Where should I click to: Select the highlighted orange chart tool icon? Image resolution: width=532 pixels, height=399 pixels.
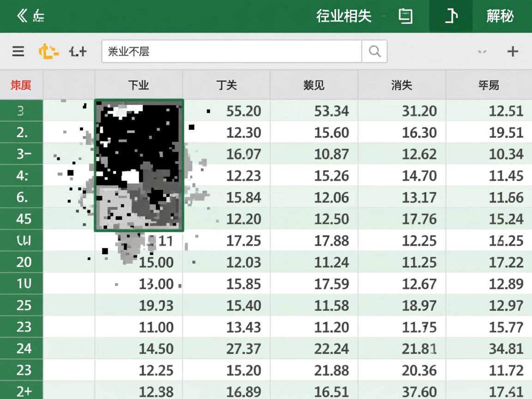pyautogui.click(x=49, y=51)
